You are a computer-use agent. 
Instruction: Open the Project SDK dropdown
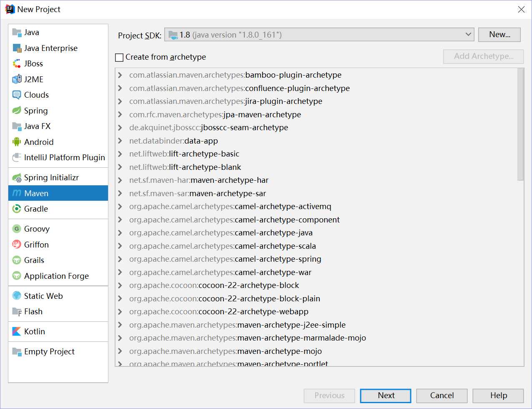pos(319,35)
